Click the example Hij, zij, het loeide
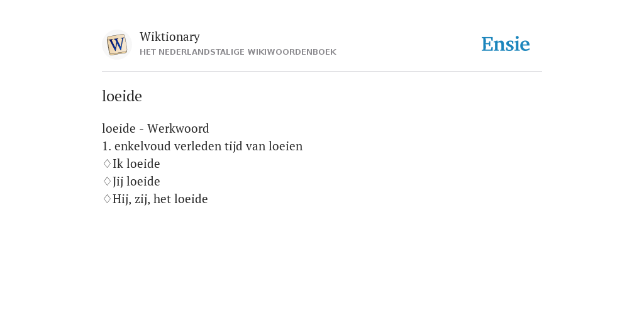Viewport: 644px width, 322px height. coord(160,199)
